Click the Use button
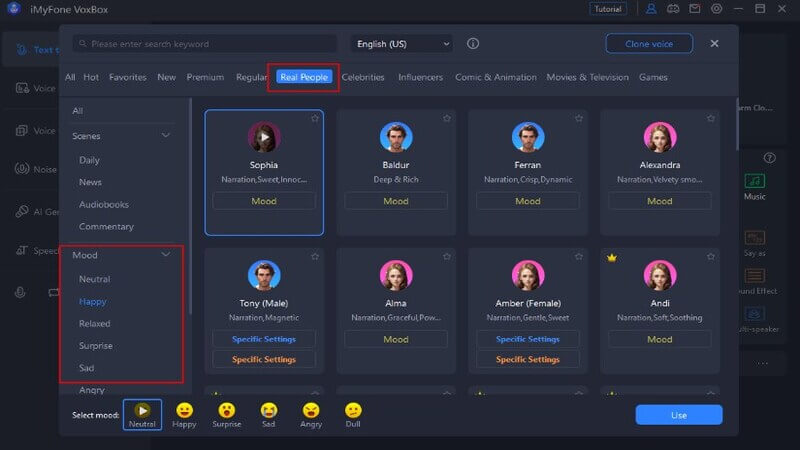Image resolution: width=800 pixels, height=450 pixels. click(x=679, y=415)
